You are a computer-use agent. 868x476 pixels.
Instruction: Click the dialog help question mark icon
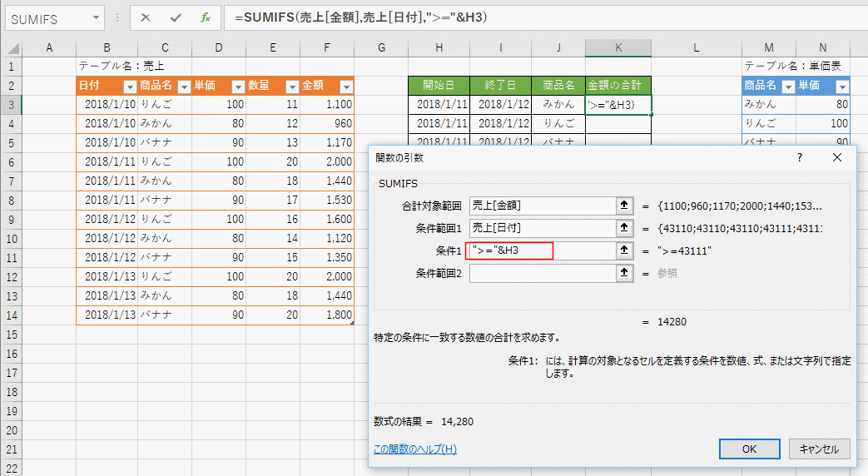800,157
